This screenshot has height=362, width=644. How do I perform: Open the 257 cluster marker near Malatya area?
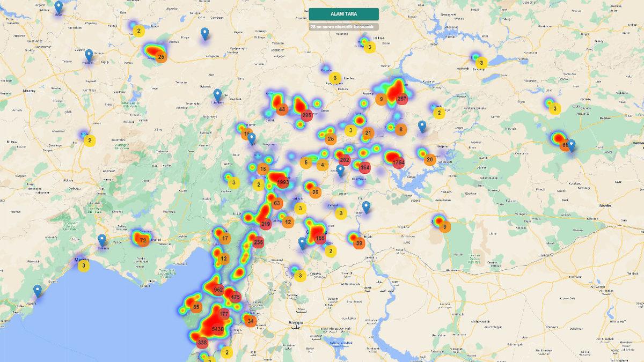(401, 98)
